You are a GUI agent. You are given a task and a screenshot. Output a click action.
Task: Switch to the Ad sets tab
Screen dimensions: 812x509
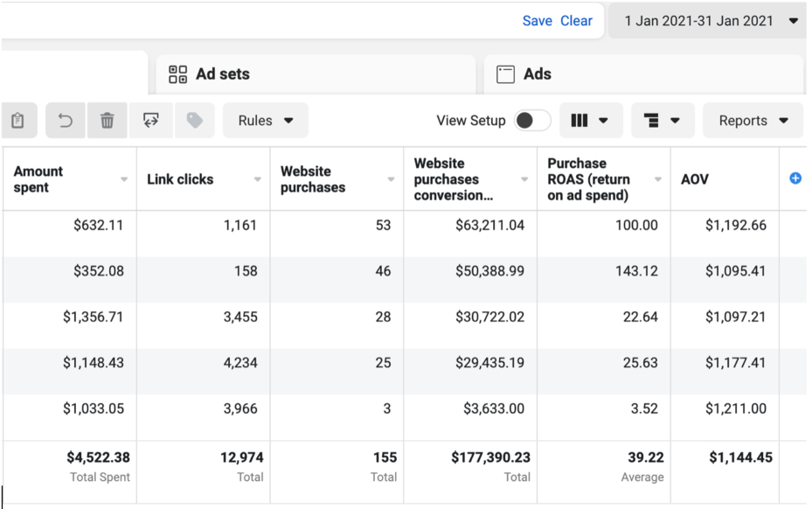pos(222,74)
